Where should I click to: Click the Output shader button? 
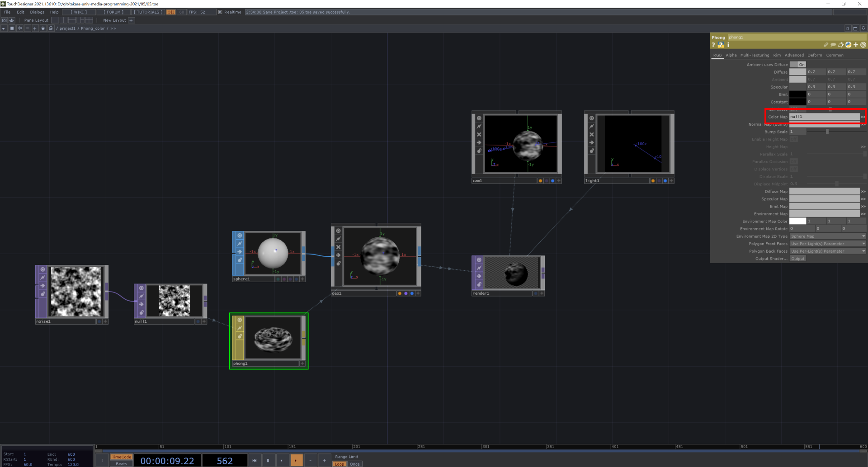pos(797,259)
